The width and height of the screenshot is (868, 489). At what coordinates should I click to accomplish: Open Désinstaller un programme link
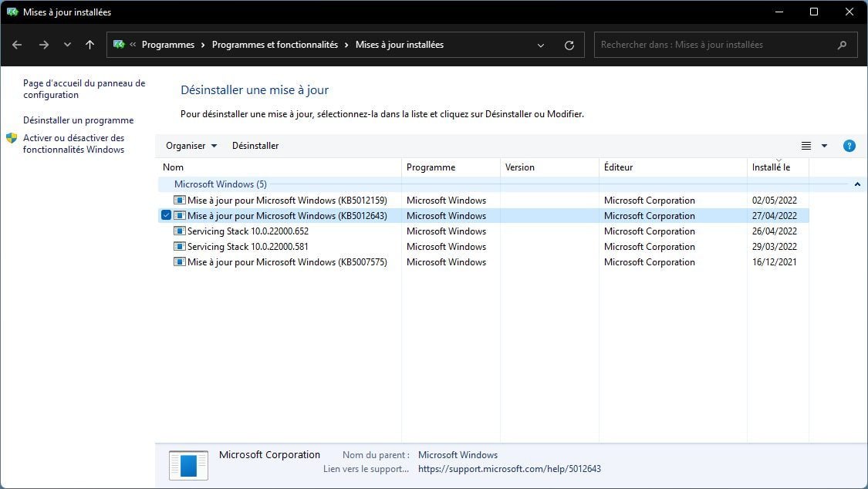(79, 120)
